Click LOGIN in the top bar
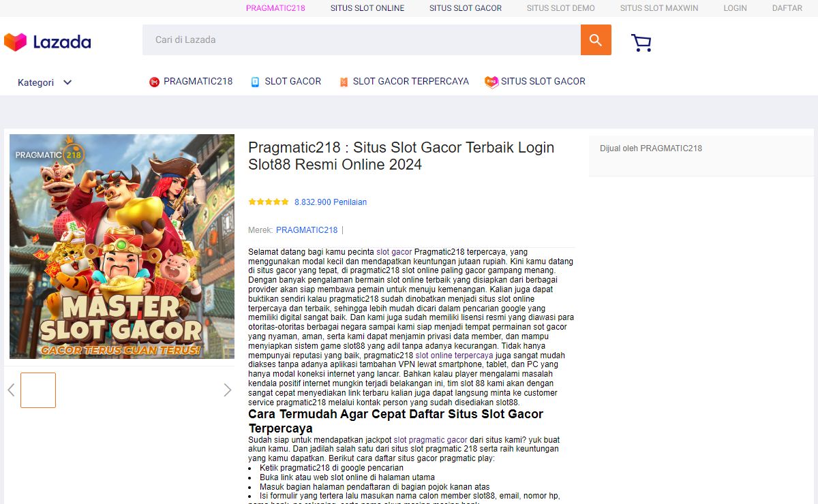 [x=735, y=8]
